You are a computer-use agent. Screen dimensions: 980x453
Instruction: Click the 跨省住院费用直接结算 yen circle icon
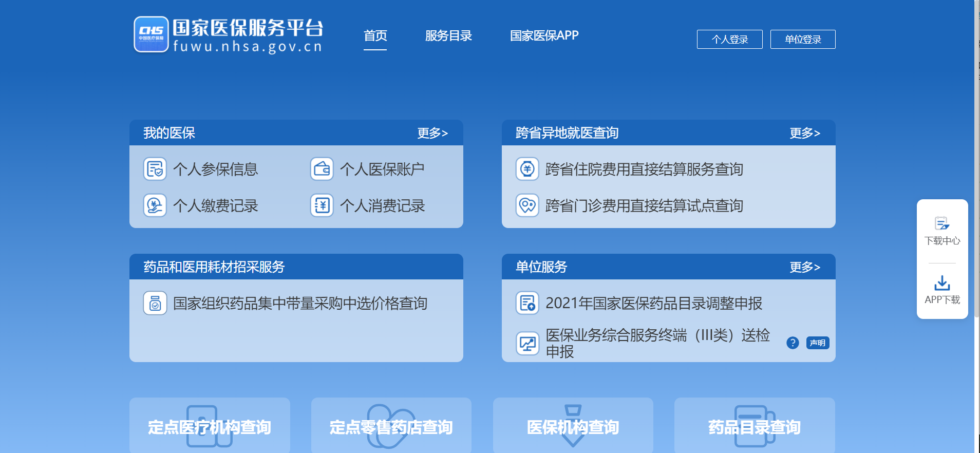(x=527, y=169)
